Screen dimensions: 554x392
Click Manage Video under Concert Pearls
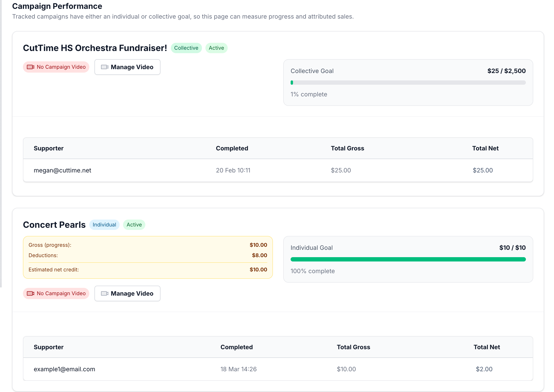point(127,293)
